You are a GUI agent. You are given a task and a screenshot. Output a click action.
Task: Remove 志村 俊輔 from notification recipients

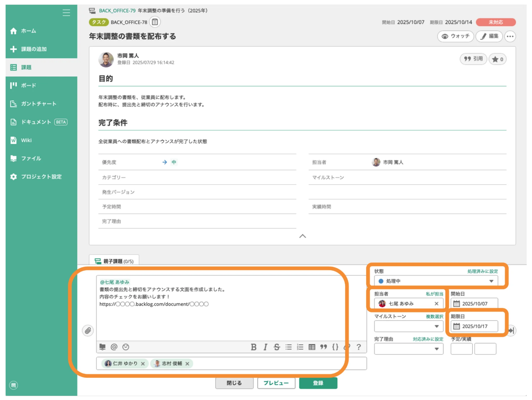click(x=187, y=364)
